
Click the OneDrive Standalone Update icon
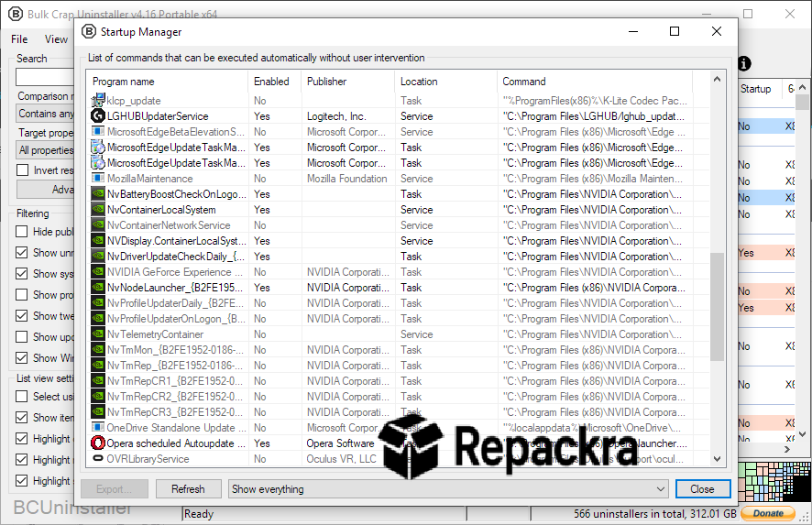(x=98, y=427)
